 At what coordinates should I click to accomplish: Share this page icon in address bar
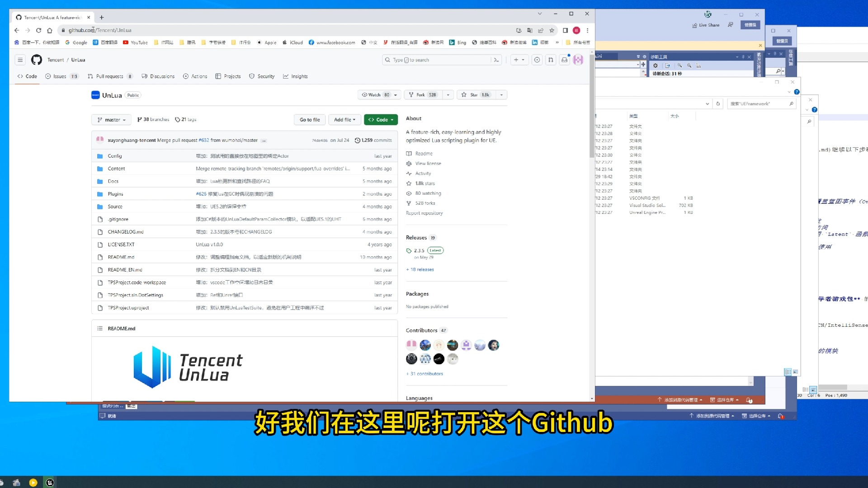tap(541, 30)
